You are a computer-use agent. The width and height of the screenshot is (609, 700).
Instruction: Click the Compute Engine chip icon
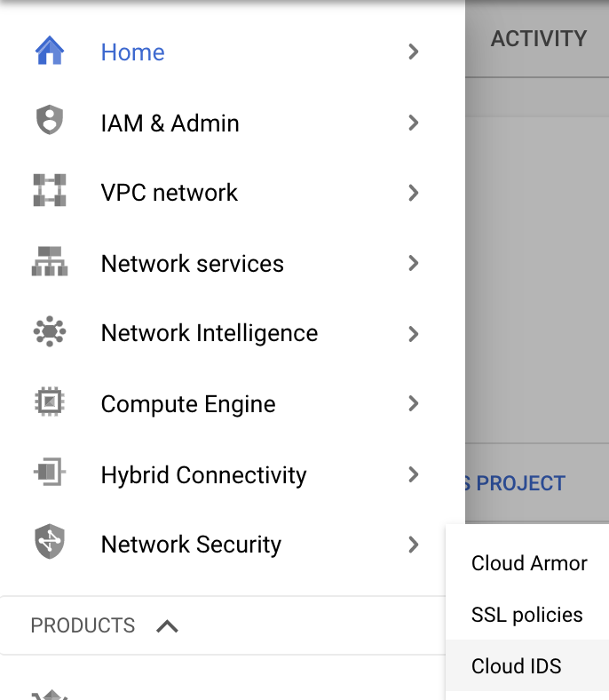point(50,403)
